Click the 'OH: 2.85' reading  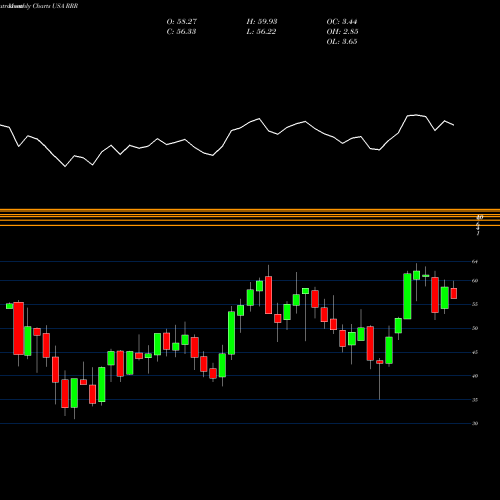click(342, 32)
